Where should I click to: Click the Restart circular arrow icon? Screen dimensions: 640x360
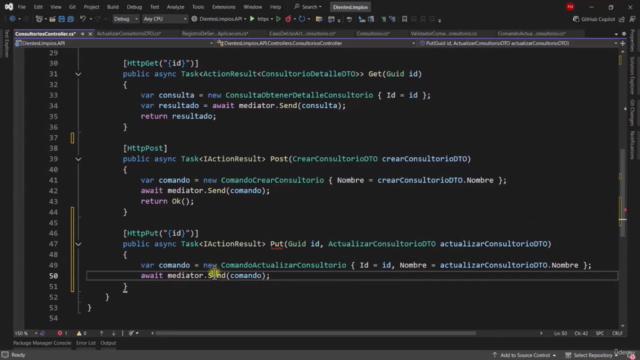point(302,19)
